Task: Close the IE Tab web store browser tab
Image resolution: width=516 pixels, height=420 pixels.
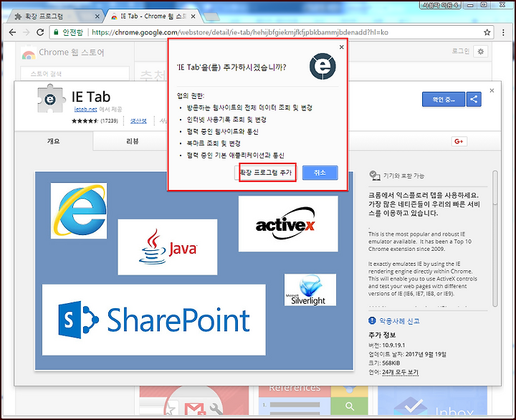Action: [x=193, y=16]
